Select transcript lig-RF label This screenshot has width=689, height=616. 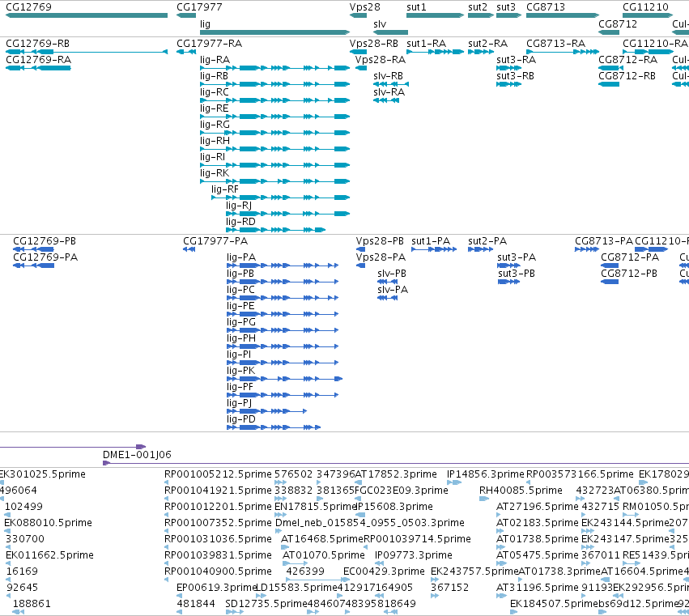click(224, 189)
